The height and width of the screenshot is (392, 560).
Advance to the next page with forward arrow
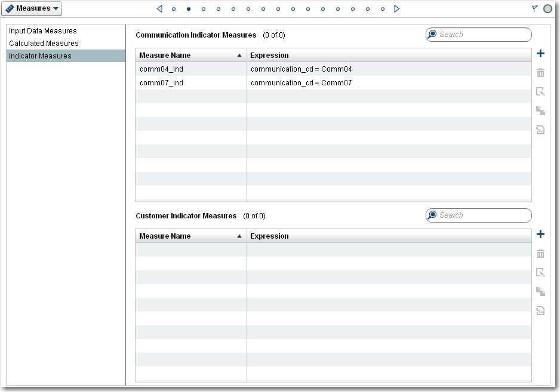[x=396, y=9]
